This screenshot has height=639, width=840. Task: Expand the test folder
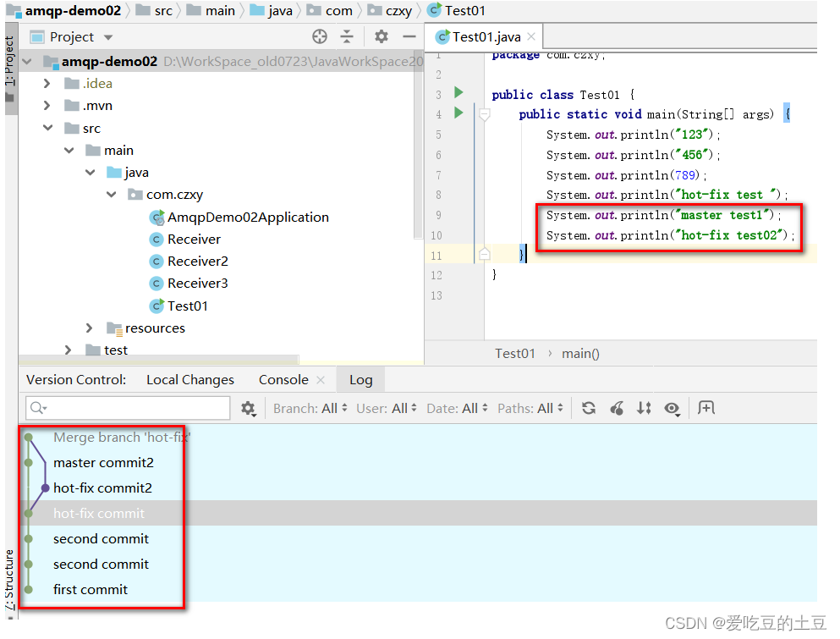point(68,350)
